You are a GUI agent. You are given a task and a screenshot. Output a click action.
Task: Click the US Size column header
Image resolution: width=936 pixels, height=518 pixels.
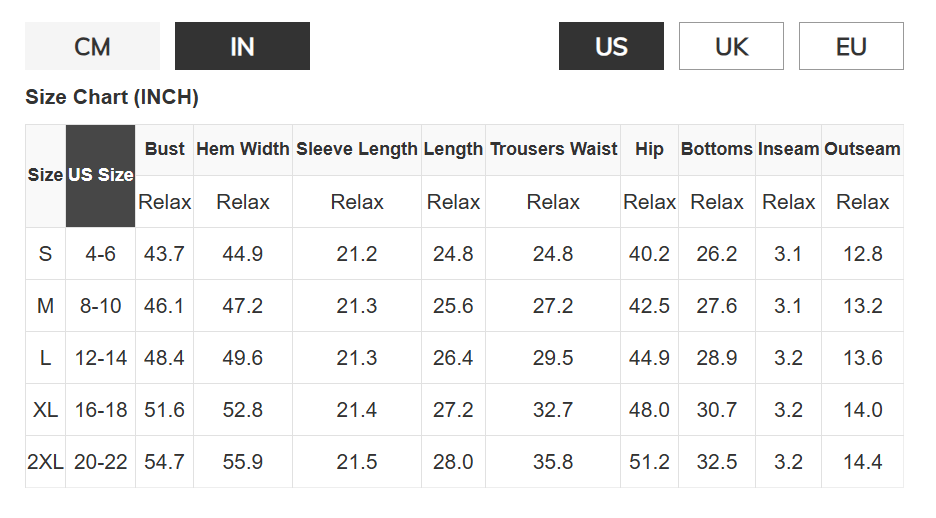pos(101,175)
